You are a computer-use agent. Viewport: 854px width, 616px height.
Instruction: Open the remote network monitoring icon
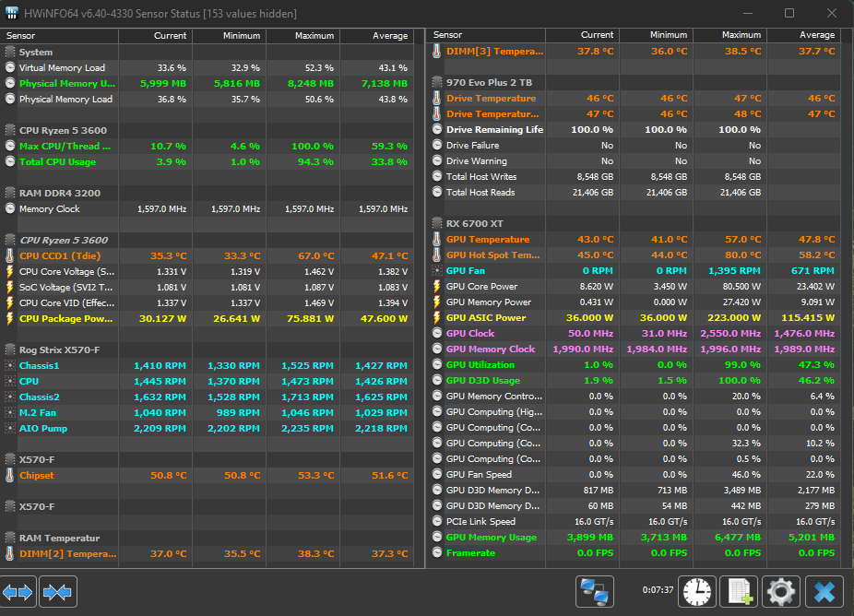tap(594, 591)
